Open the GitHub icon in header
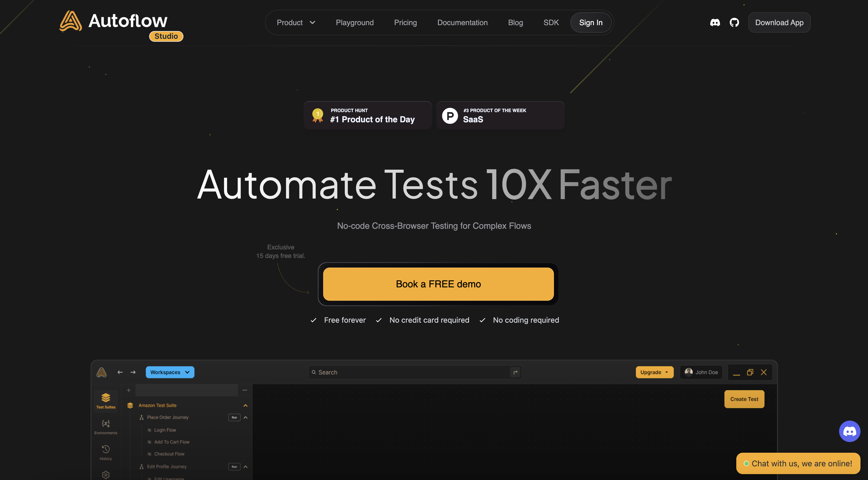 [734, 22]
